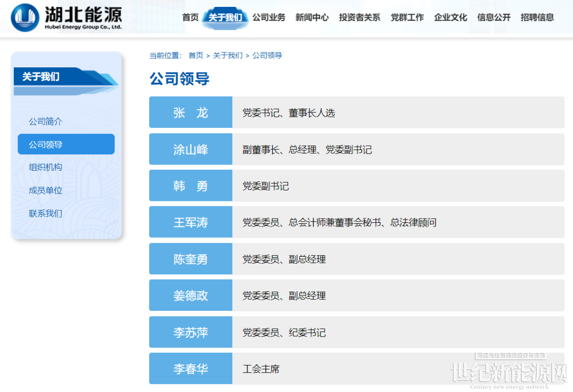This screenshot has width=573, height=392.
Task: Navigate to 企业文化 section
Action: click(x=450, y=18)
